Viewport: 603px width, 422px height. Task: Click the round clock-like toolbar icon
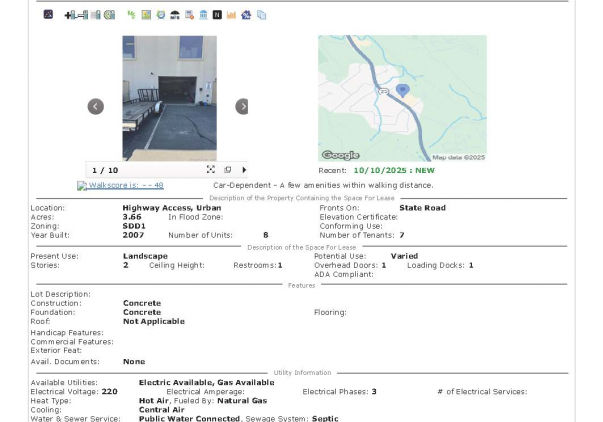161,14
